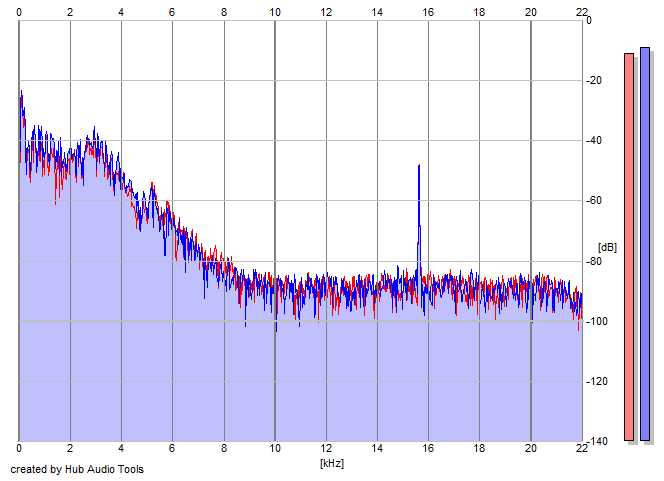The width and height of the screenshot is (664, 481).
Task: Click the -60 dB scale label
Action: click(594, 200)
